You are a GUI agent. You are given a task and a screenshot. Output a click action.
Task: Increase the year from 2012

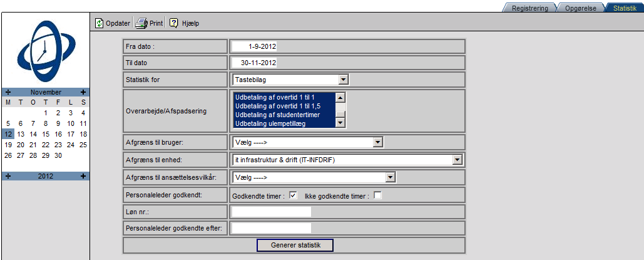83,176
